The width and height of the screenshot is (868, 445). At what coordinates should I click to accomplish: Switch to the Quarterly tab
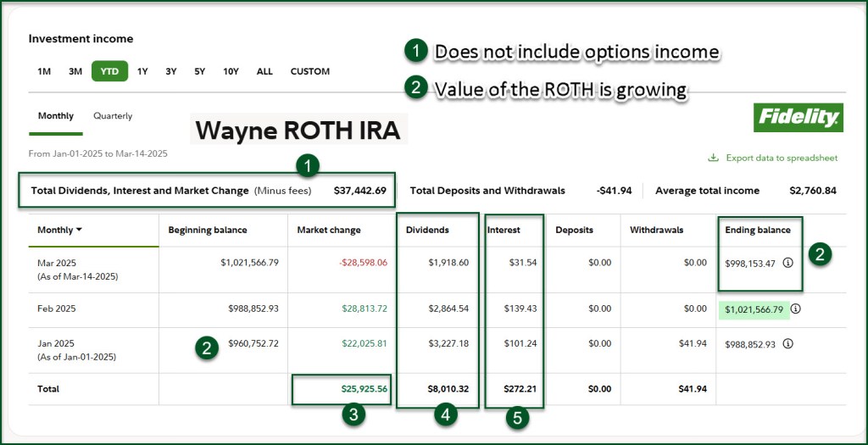click(113, 116)
